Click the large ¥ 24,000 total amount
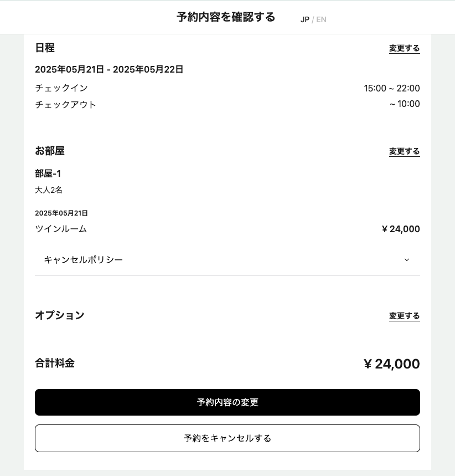Screen dimensions: 455x476 point(391,364)
